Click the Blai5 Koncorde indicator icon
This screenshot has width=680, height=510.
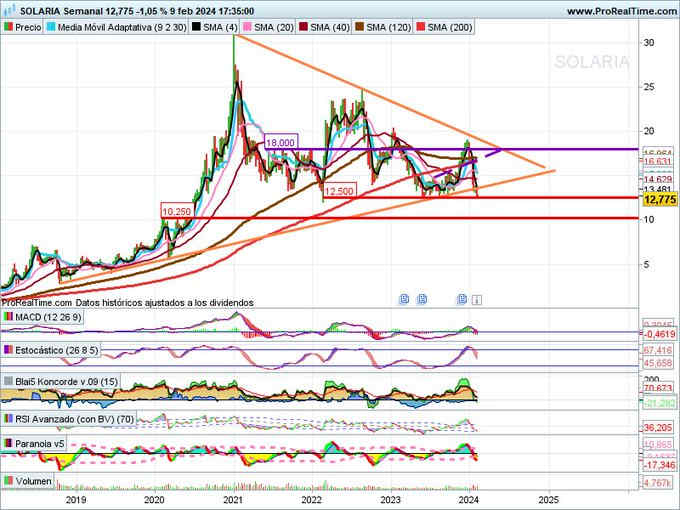8,382
